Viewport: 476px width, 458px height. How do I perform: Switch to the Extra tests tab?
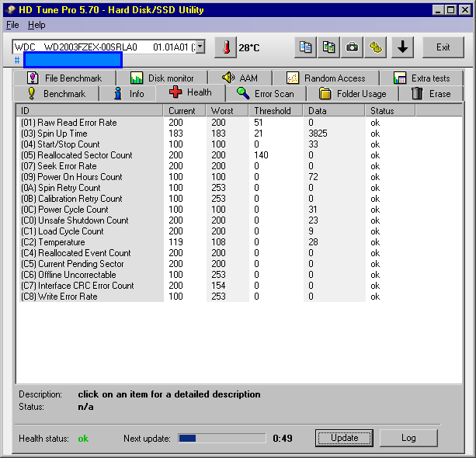point(422,78)
